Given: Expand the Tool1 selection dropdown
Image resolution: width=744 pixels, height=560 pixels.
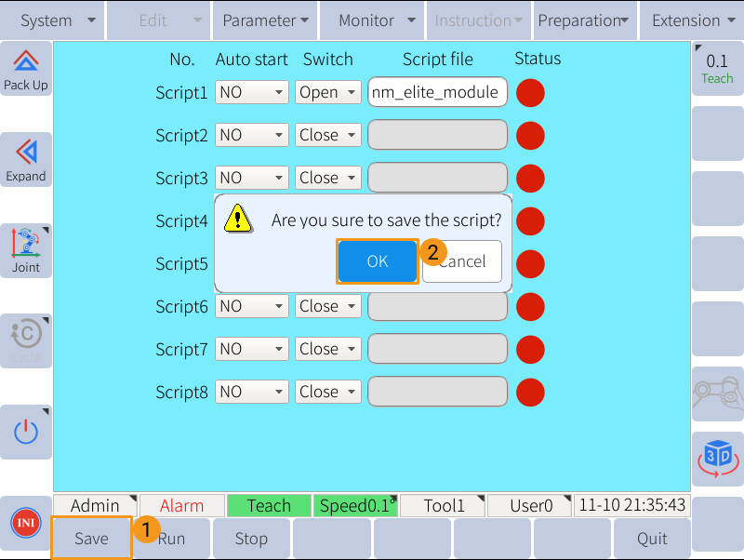Looking at the screenshot, I should pyautogui.click(x=442, y=505).
